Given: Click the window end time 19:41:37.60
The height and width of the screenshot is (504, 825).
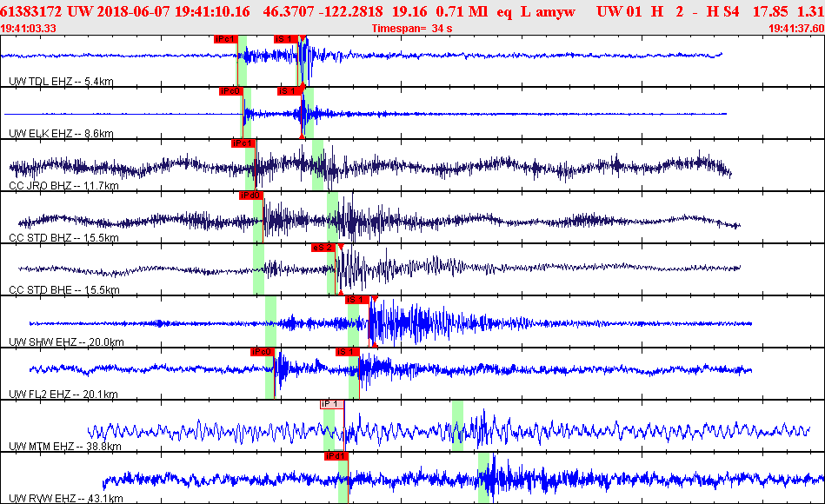Looking at the screenshot, I should [796, 29].
